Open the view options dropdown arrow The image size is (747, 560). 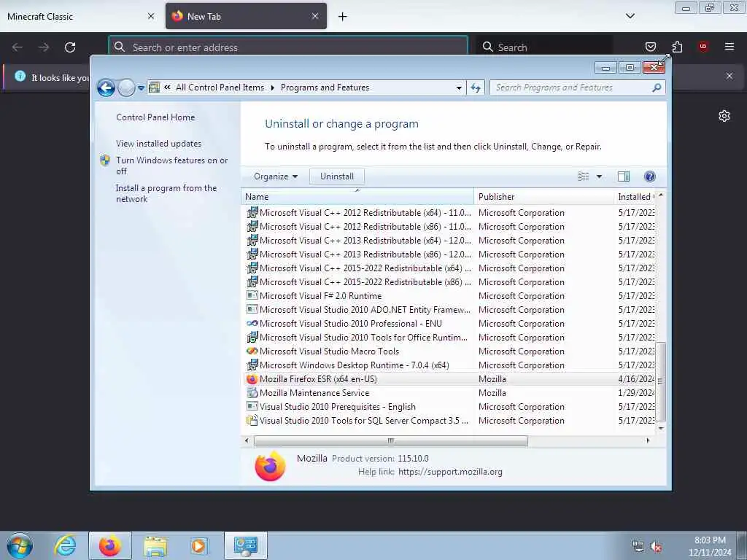point(600,176)
